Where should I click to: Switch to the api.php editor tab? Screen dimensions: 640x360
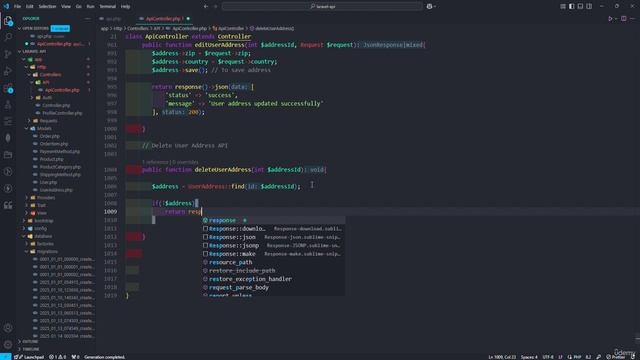pyautogui.click(x=113, y=19)
